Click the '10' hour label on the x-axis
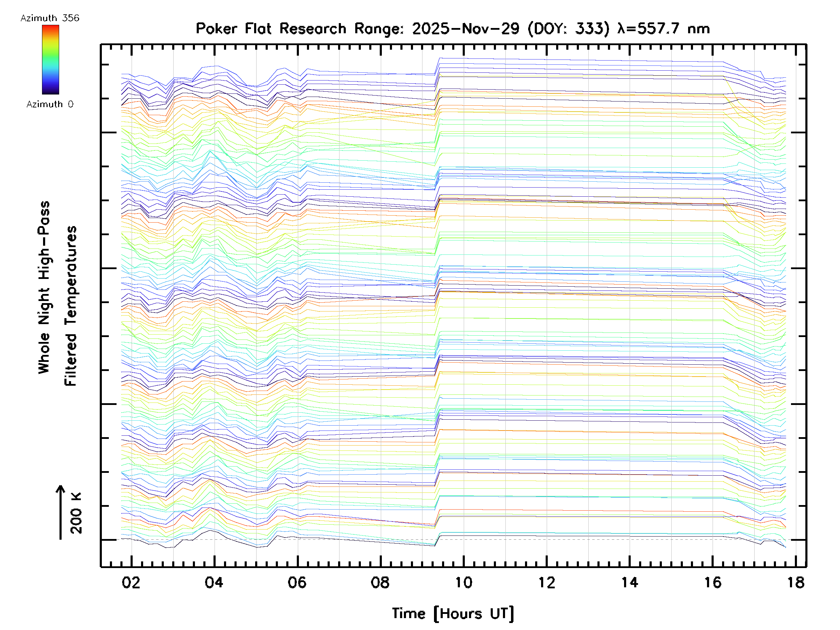Screen dimensions: 840x630 point(463,582)
